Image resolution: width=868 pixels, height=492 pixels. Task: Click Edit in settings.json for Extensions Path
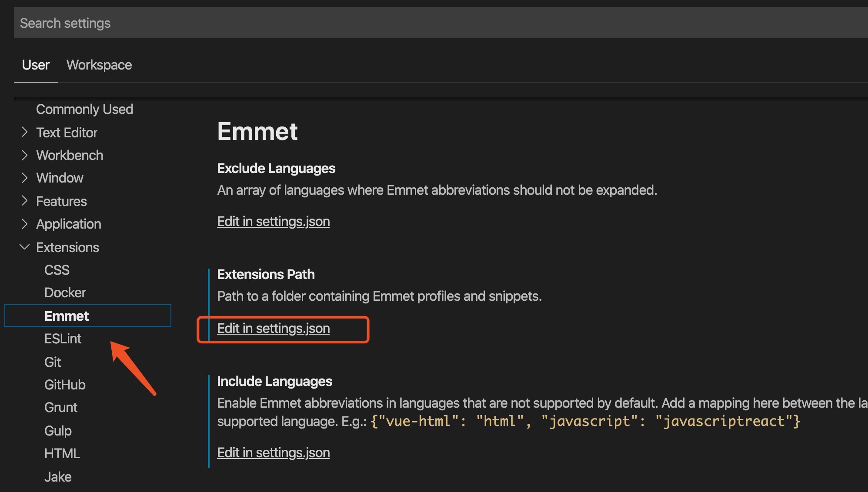[273, 328]
